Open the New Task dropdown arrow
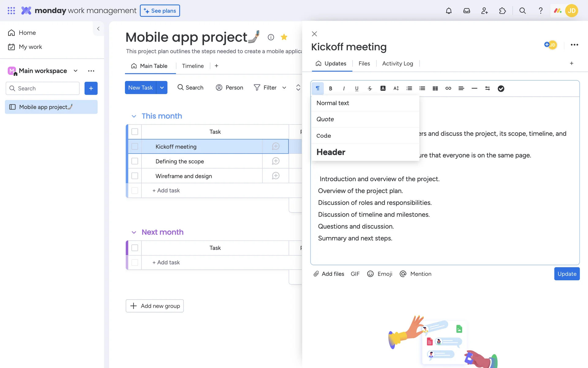 pyautogui.click(x=162, y=88)
